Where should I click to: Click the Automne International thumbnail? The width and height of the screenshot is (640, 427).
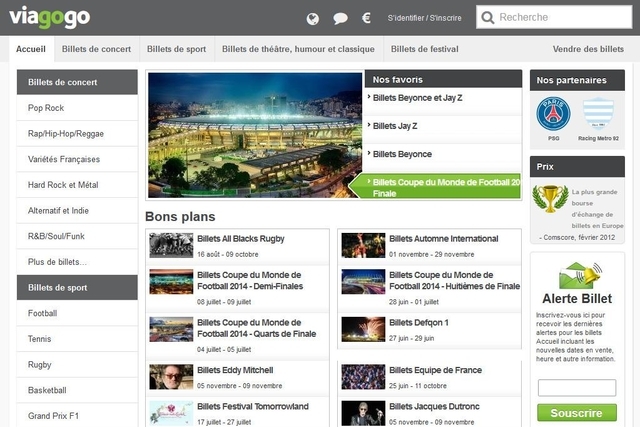(x=363, y=245)
